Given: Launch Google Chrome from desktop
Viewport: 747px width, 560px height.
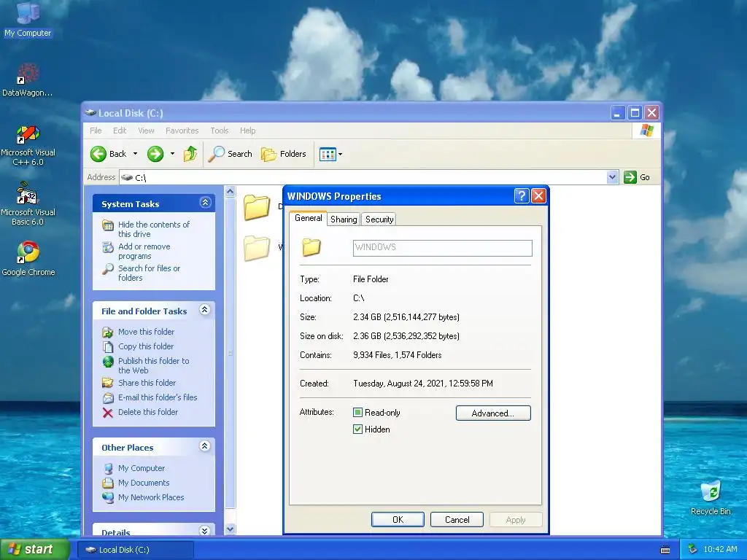Looking at the screenshot, I should tap(28, 259).
